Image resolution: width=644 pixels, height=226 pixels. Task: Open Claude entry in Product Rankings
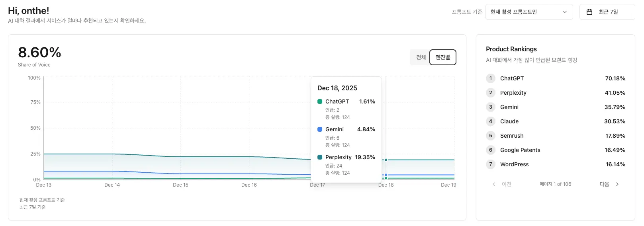[509, 121]
